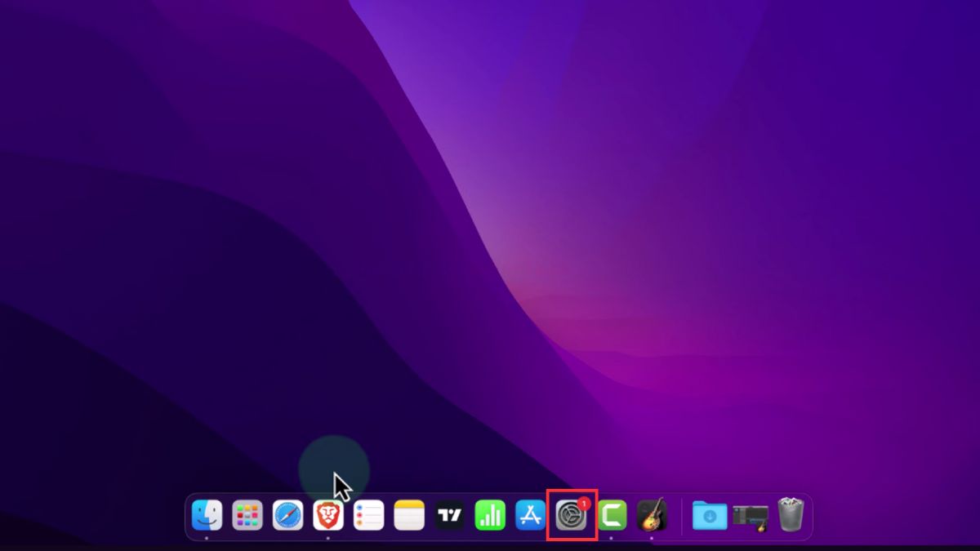This screenshot has height=551, width=980.
Task: Open Finder from the dock
Action: pos(207,516)
